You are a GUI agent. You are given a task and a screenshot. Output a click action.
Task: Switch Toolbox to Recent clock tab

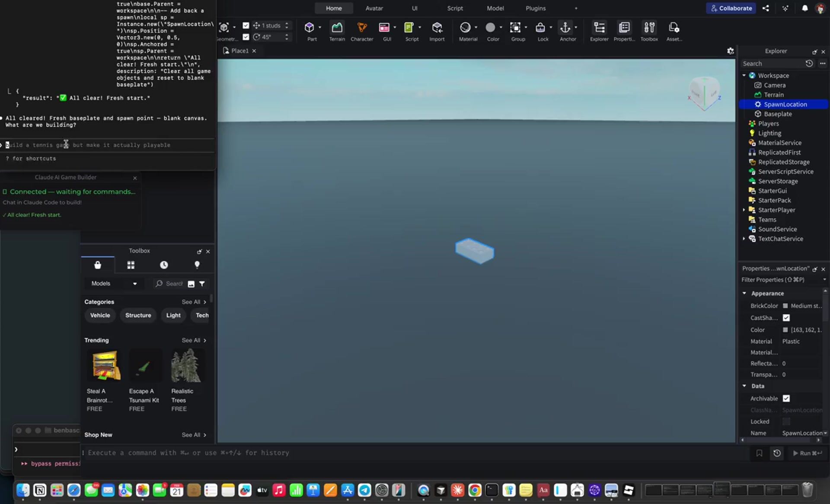click(x=164, y=265)
